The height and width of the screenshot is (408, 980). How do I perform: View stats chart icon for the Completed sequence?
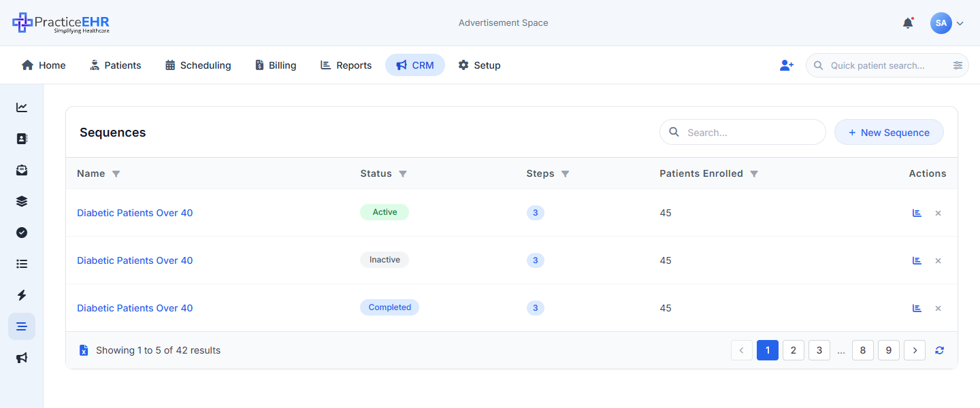[x=917, y=308]
